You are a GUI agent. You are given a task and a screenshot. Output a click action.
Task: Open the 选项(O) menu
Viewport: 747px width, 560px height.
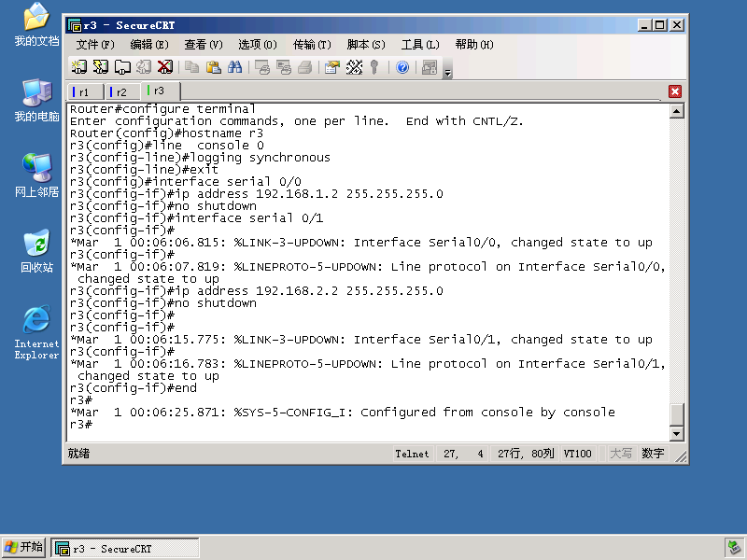pyautogui.click(x=258, y=45)
